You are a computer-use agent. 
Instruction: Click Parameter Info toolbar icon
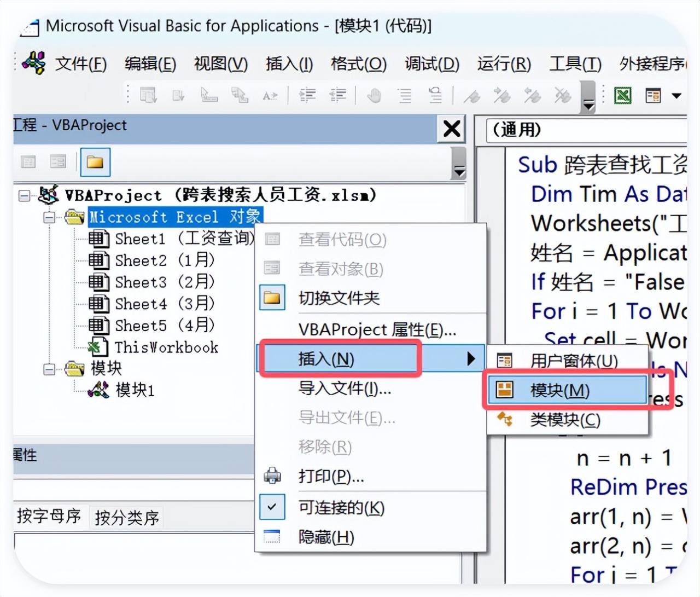tap(239, 96)
